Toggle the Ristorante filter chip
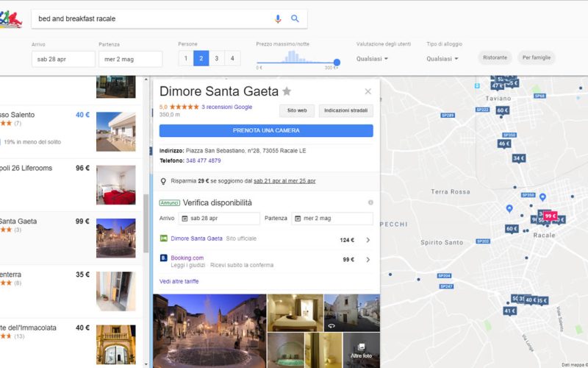The image size is (588, 368). click(x=495, y=57)
